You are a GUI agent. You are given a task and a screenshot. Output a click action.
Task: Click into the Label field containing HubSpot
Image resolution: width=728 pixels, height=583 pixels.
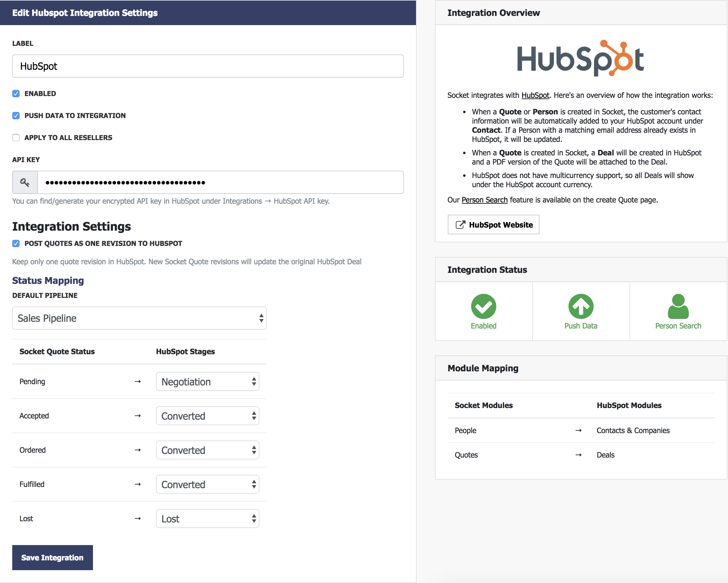point(208,66)
